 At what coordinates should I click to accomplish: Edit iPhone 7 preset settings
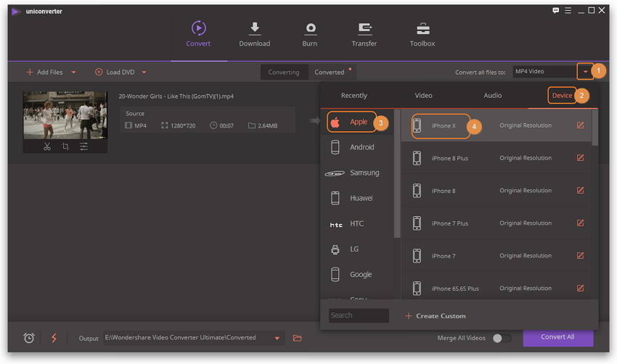click(581, 255)
